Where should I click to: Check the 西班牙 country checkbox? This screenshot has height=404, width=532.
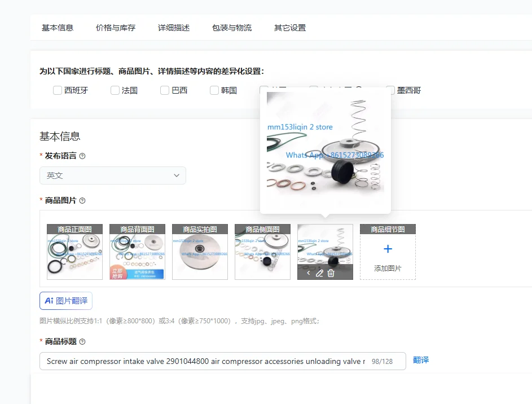58,90
